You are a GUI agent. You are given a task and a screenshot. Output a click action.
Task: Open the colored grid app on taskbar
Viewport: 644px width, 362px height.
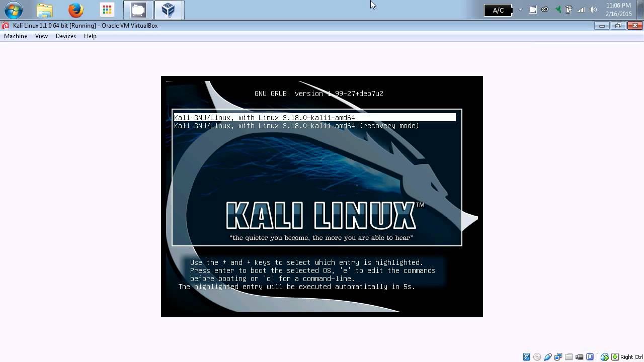click(x=107, y=10)
